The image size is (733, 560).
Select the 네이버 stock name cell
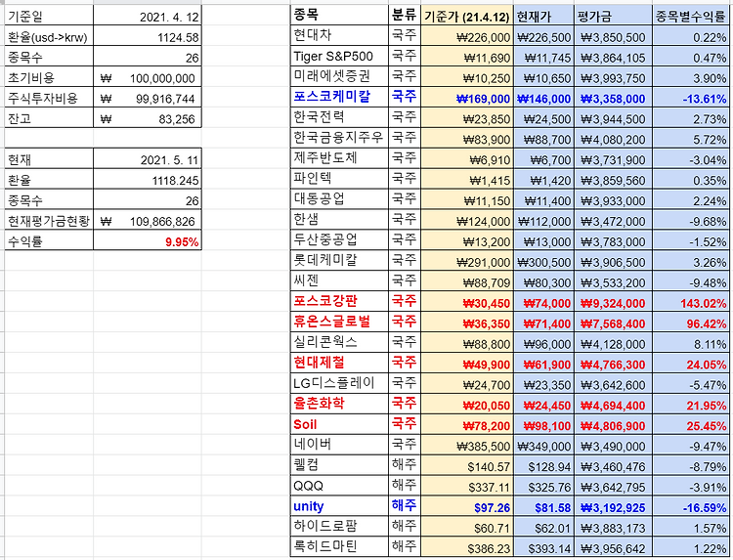click(x=339, y=445)
